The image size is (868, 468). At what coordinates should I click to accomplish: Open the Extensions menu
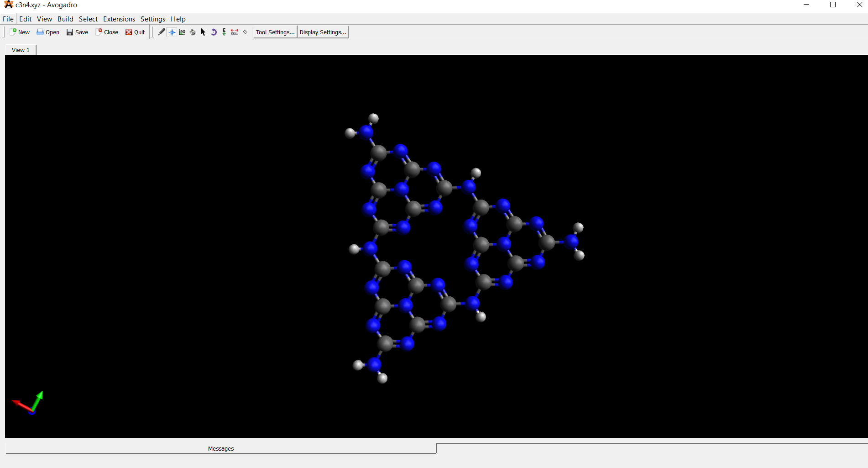(x=119, y=19)
